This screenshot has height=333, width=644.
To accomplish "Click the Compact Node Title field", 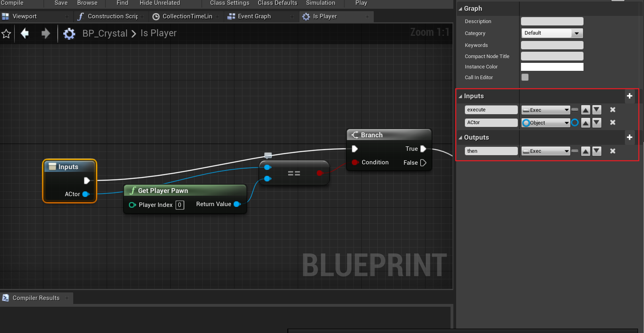I will [552, 56].
